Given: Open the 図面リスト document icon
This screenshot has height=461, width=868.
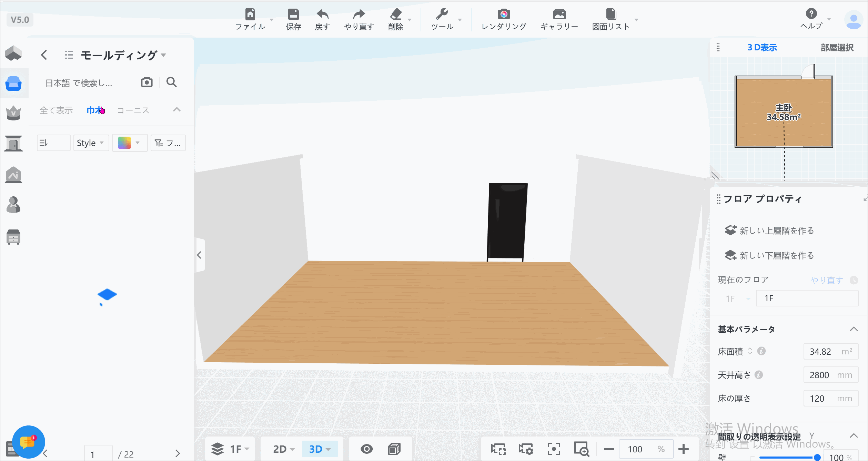Looking at the screenshot, I should [611, 14].
